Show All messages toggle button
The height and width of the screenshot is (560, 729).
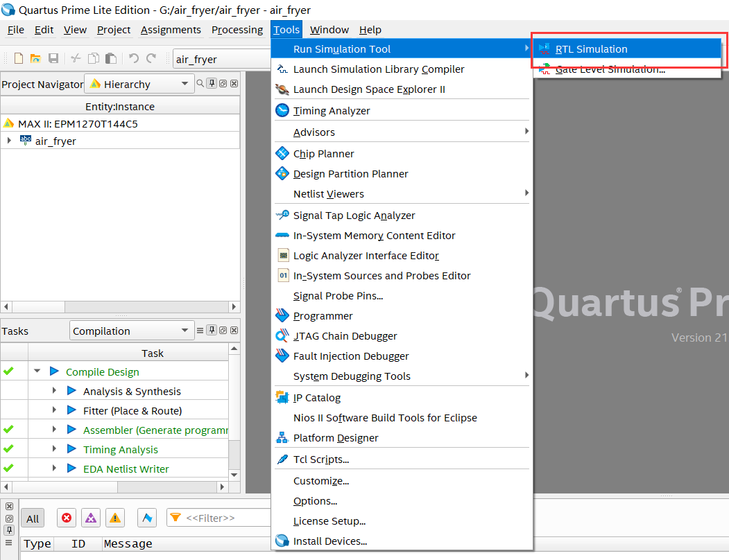point(33,518)
